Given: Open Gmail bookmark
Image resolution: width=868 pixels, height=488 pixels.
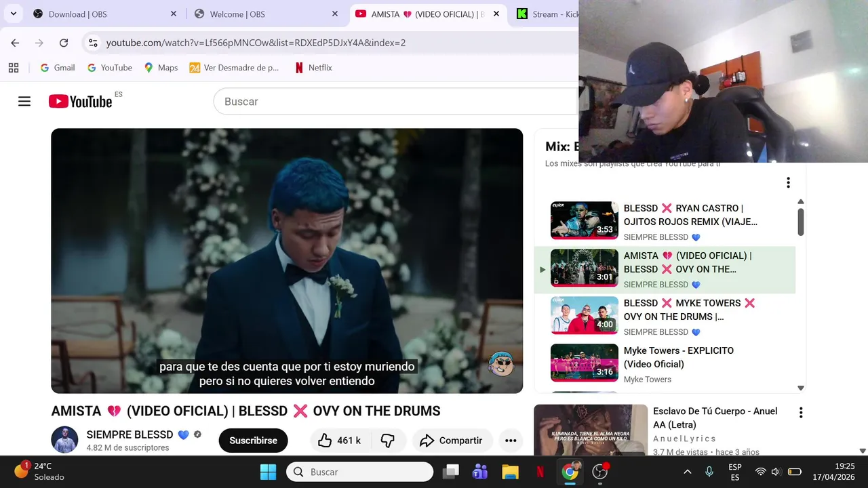Looking at the screenshot, I should click(x=58, y=68).
